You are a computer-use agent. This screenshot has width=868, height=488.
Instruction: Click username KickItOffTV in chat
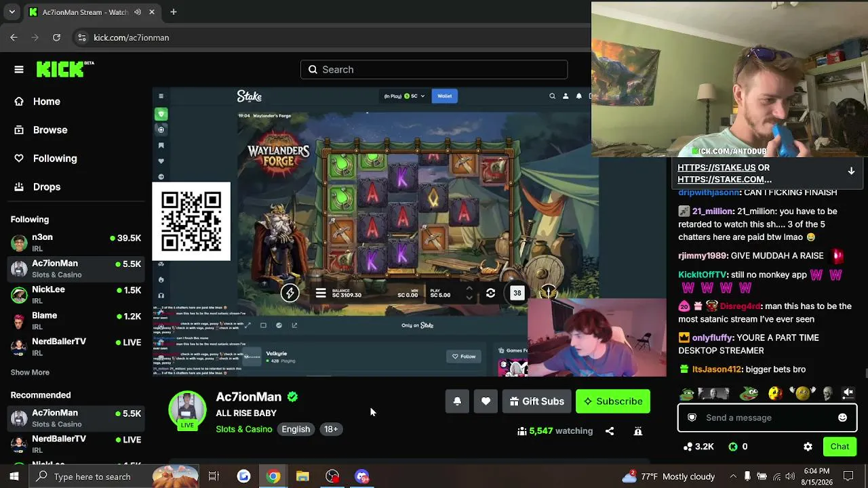pyautogui.click(x=703, y=275)
